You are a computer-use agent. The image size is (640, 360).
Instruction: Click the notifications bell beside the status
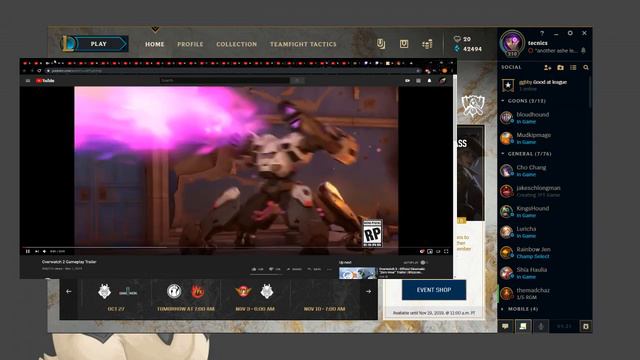pos(584,50)
